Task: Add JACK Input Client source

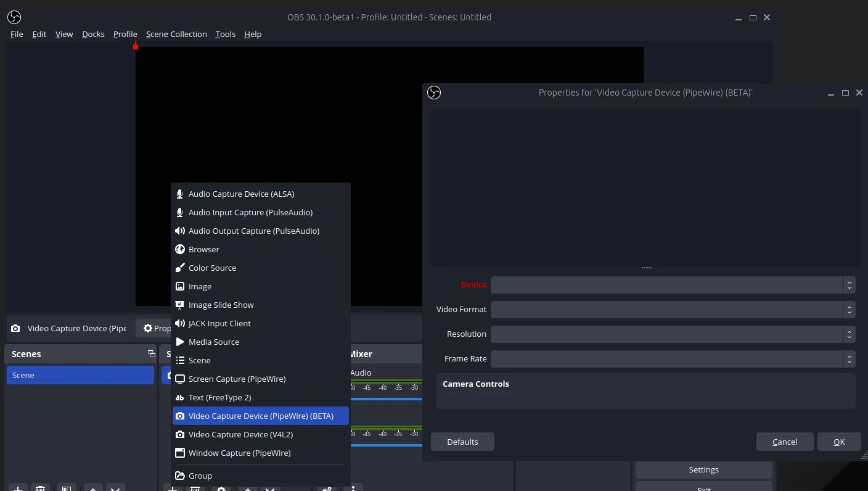Action: [x=261, y=323]
